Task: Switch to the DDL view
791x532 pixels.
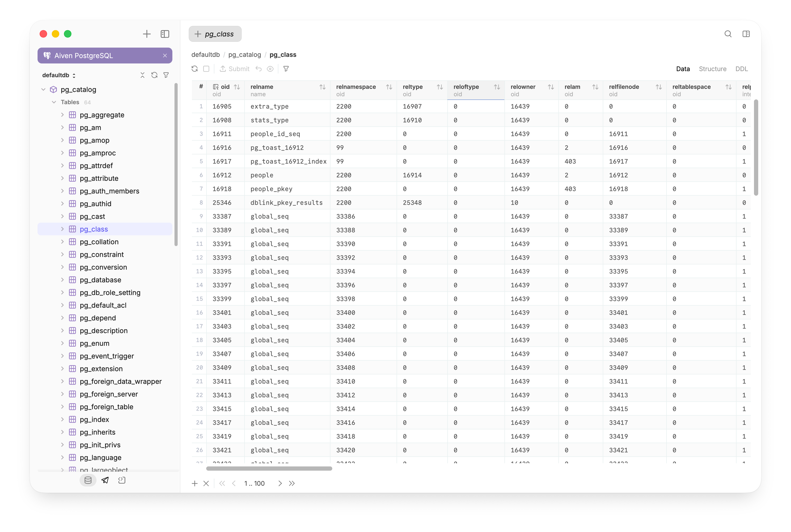Action: click(x=742, y=69)
